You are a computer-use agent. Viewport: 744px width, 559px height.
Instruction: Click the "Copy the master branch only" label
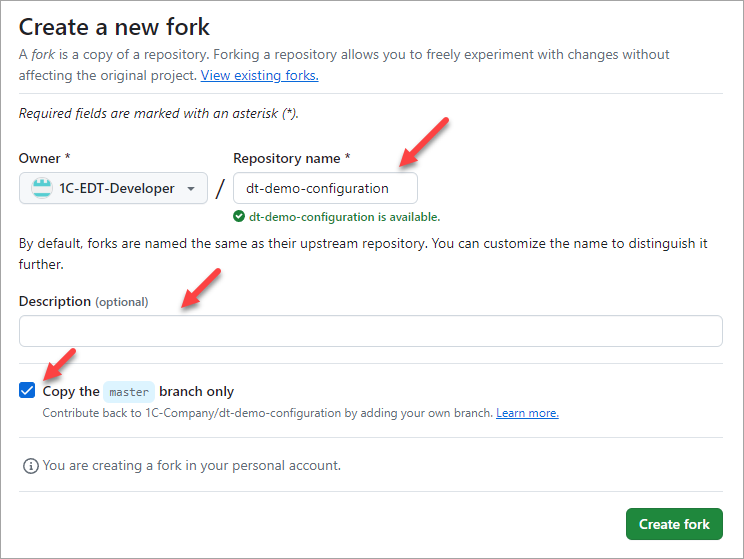click(x=138, y=392)
